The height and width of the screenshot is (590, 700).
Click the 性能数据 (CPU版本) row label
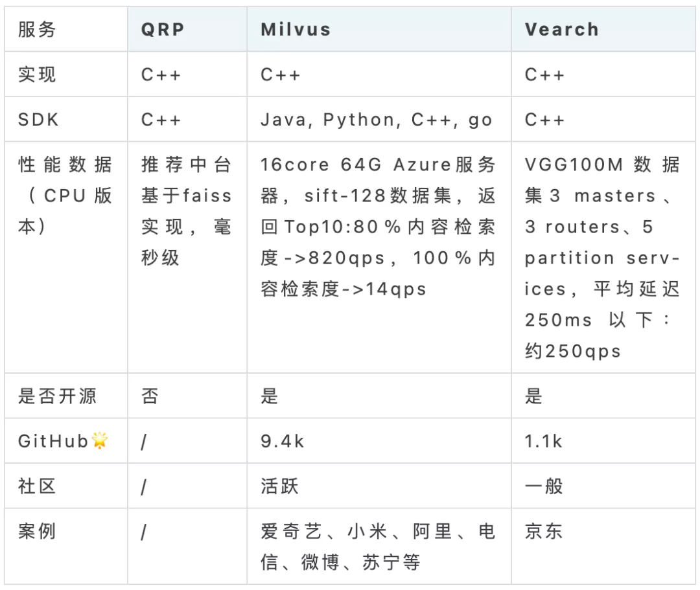(x=66, y=257)
